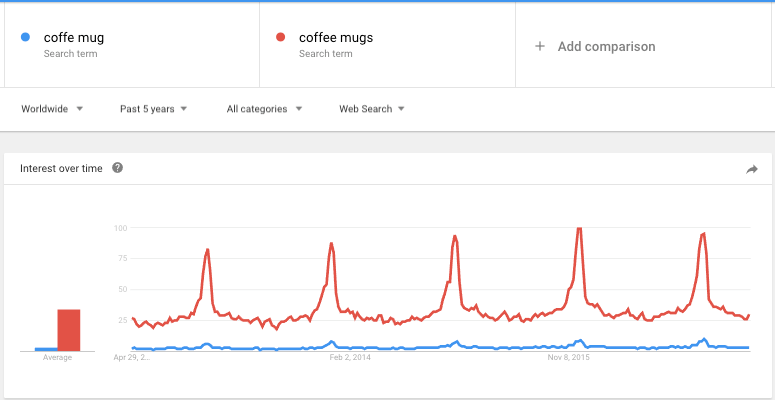Click the plus icon for Add comparison
This screenshot has height=400, width=775.
[540, 46]
